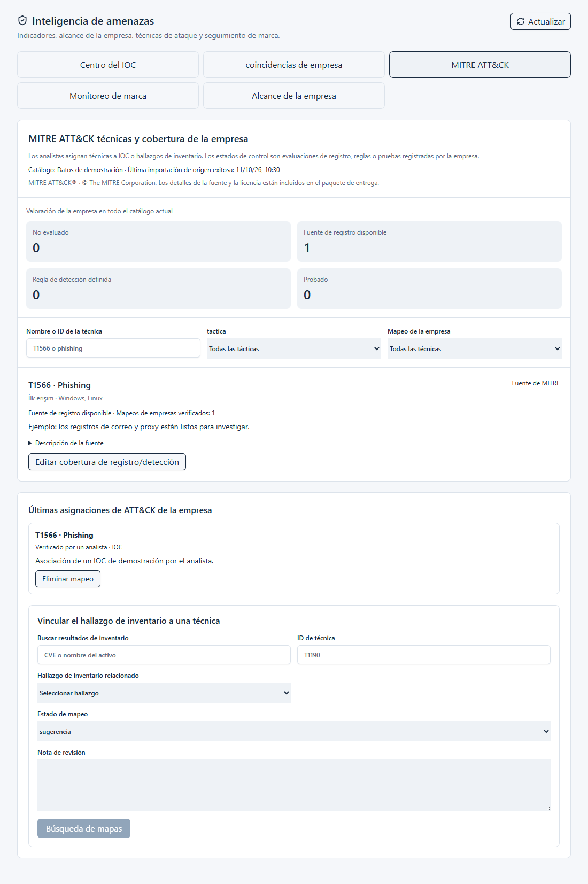Click the shield icon beside Inteligencia de amenazas
Screen dimensions: 588x884
pos(22,20)
